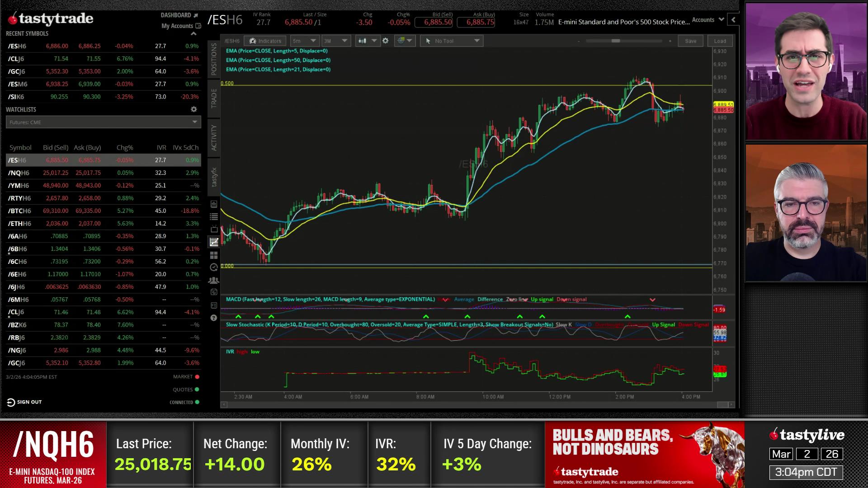This screenshot has width=868, height=488.
Task: Click the Save chart button
Action: (690, 41)
